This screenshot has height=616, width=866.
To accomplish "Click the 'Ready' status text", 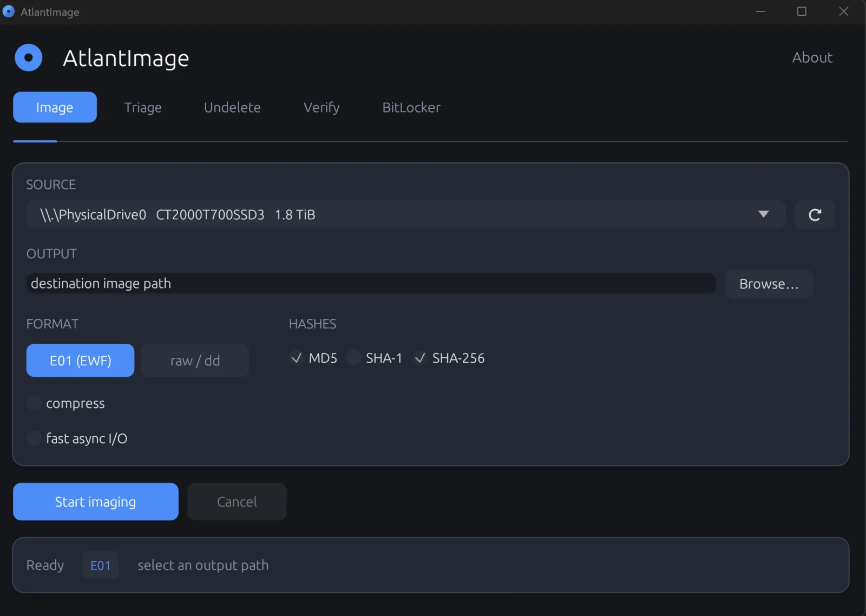I will (x=45, y=565).
